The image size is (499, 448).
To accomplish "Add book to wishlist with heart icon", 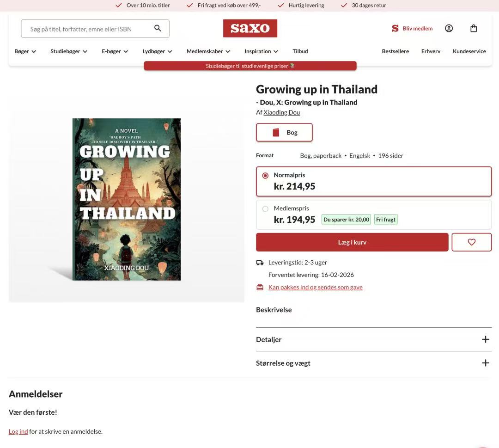I will pos(471,242).
